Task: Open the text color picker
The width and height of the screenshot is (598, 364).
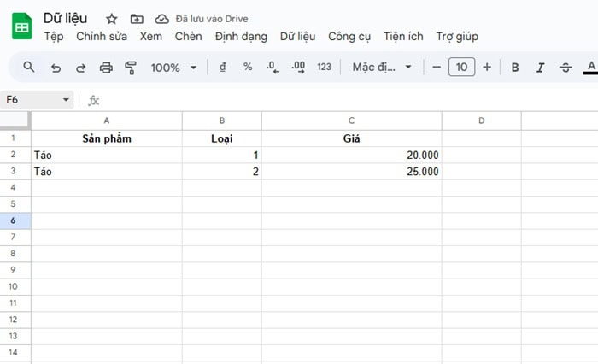Action: pos(590,67)
